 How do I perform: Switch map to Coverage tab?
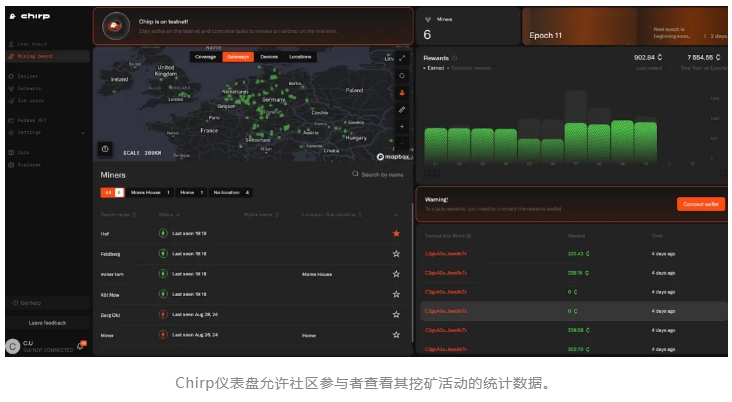(x=205, y=57)
